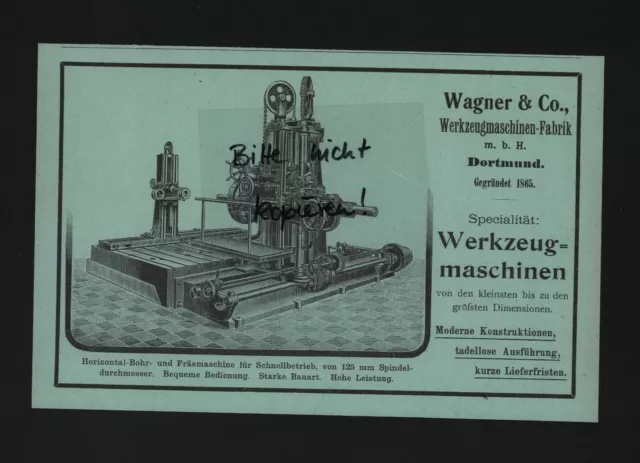Click the "m. b. H." text
Image resolution: width=640 pixels, height=463 pixels.
coord(505,145)
